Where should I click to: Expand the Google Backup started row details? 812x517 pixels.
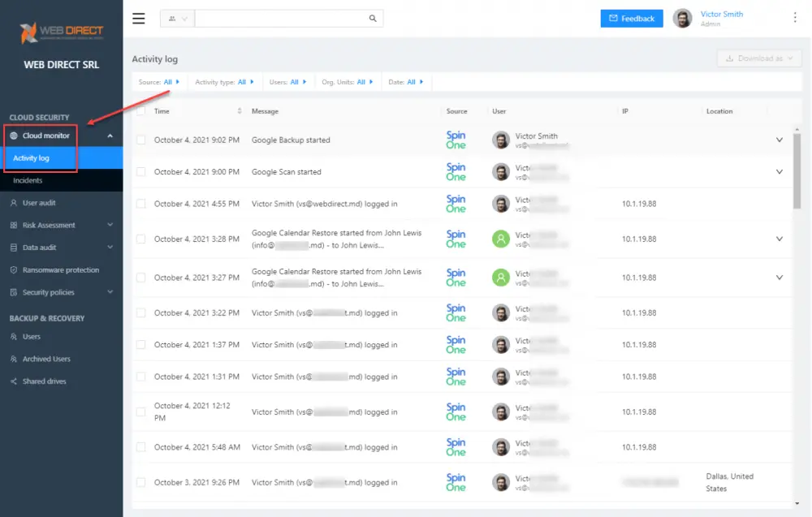tap(779, 140)
